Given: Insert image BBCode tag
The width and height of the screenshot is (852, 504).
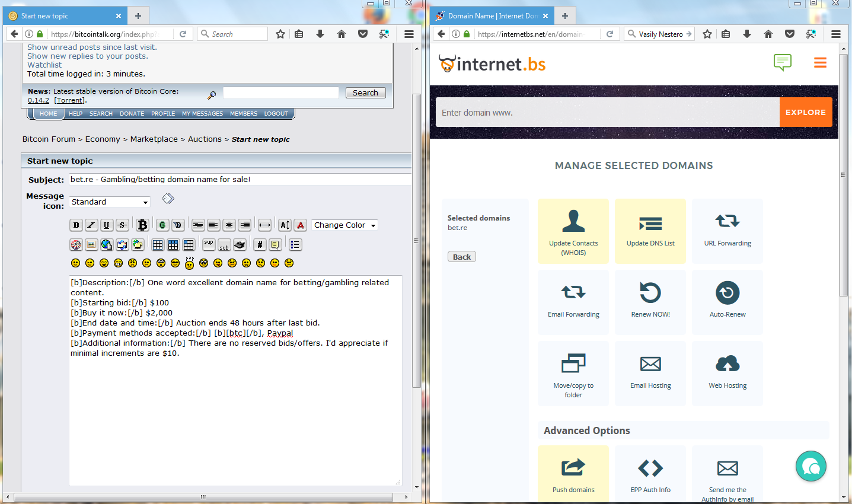Looking at the screenshot, I should (x=91, y=244).
